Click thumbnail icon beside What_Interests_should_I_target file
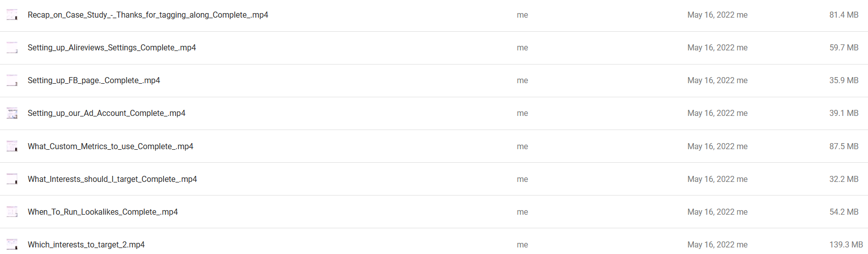The width and height of the screenshot is (868, 254). [12, 179]
